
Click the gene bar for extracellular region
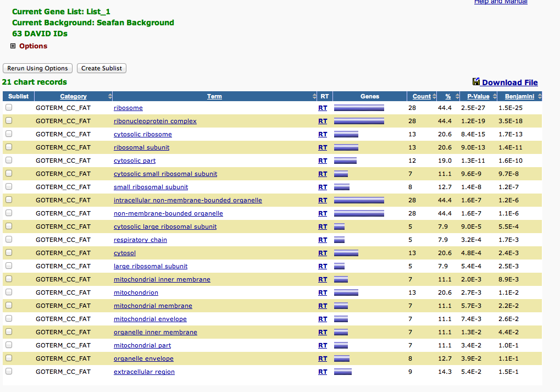coord(343,372)
